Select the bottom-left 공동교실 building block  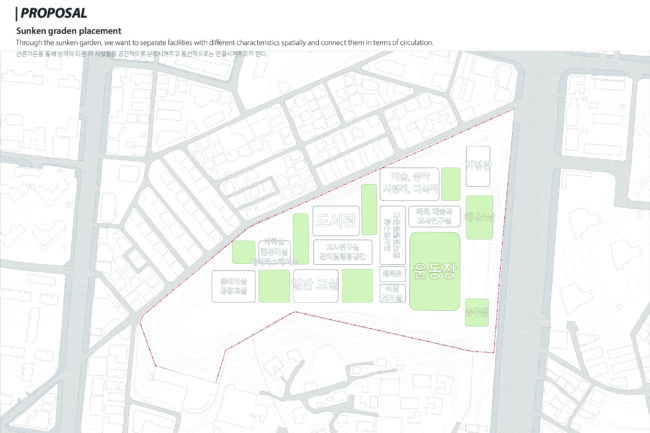(233, 286)
